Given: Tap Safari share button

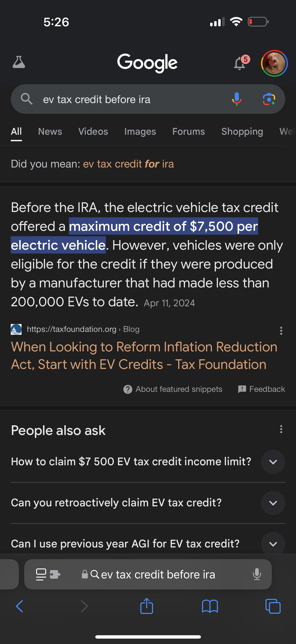Looking at the screenshot, I should coord(146,606).
